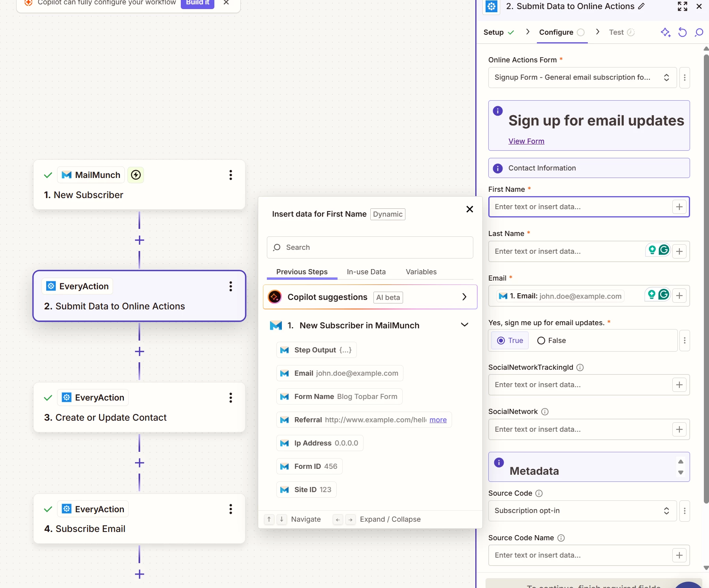
Task: Click the lightning trigger icon on MailMunch
Action: pyautogui.click(x=136, y=175)
